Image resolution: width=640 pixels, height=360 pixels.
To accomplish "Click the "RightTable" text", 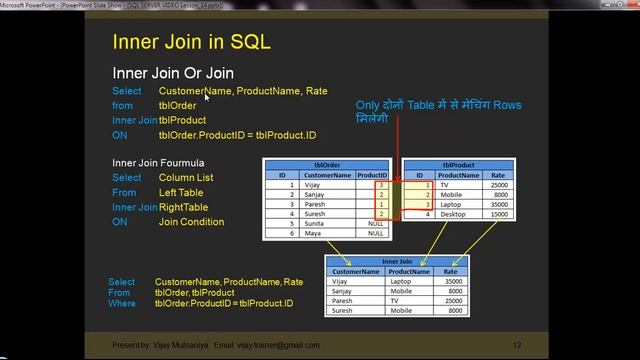I will coord(183,207).
